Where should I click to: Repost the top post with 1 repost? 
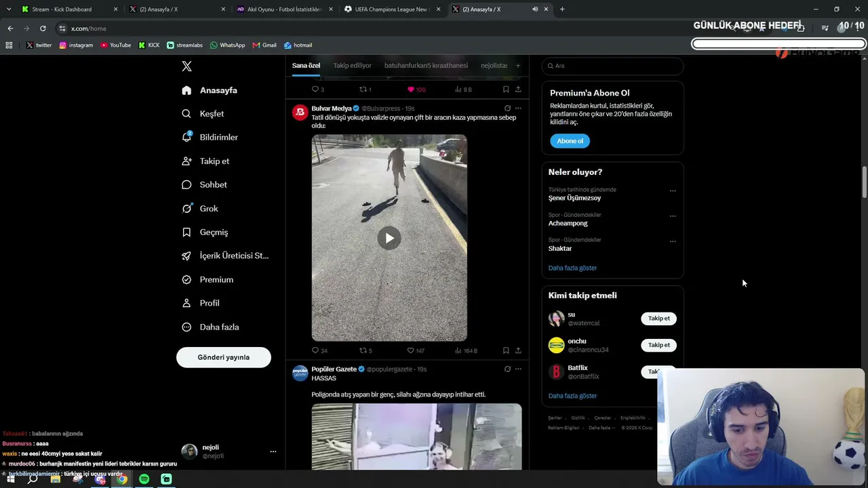[363, 89]
